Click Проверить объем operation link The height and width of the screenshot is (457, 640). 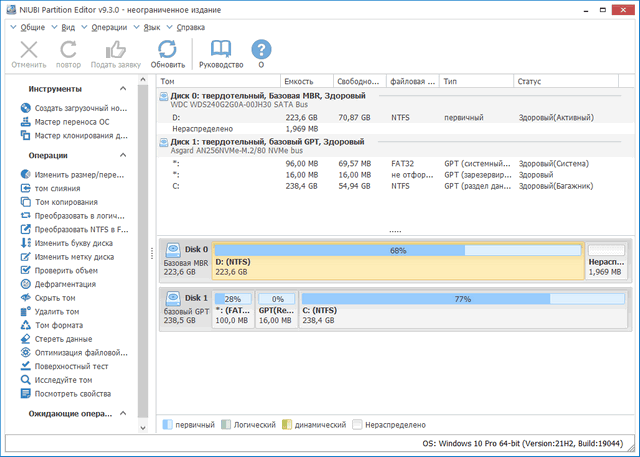[66, 270]
